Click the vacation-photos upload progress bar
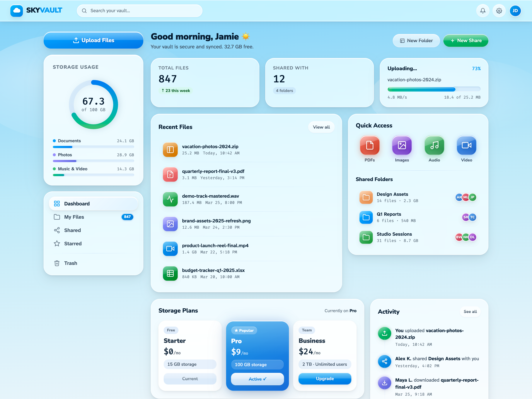 coord(434,89)
